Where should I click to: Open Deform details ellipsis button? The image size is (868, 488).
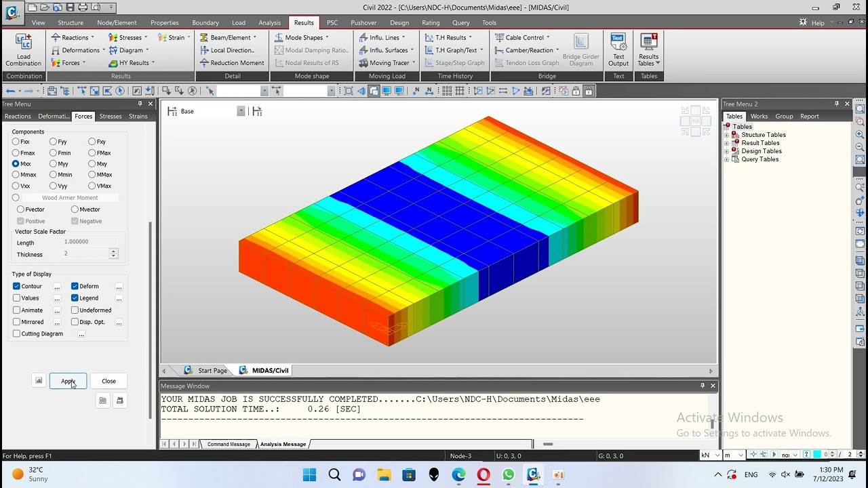(x=119, y=287)
